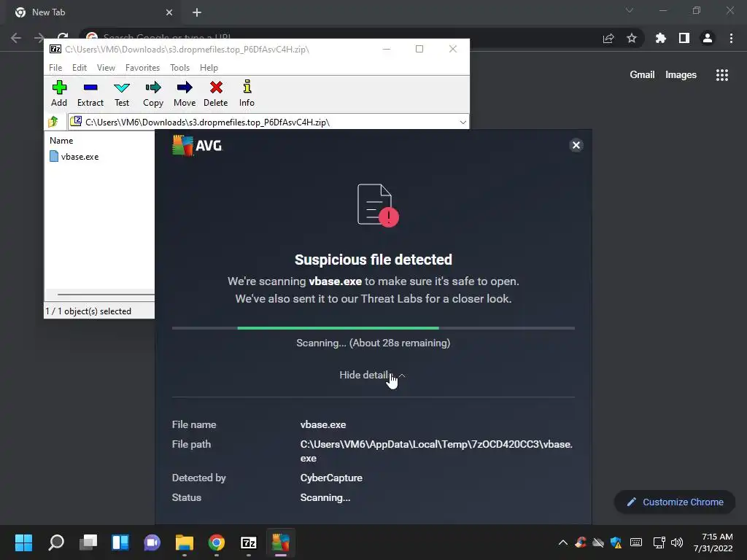
Task: Switch to Chrome on the taskbar
Action: [x=216, y=542]
